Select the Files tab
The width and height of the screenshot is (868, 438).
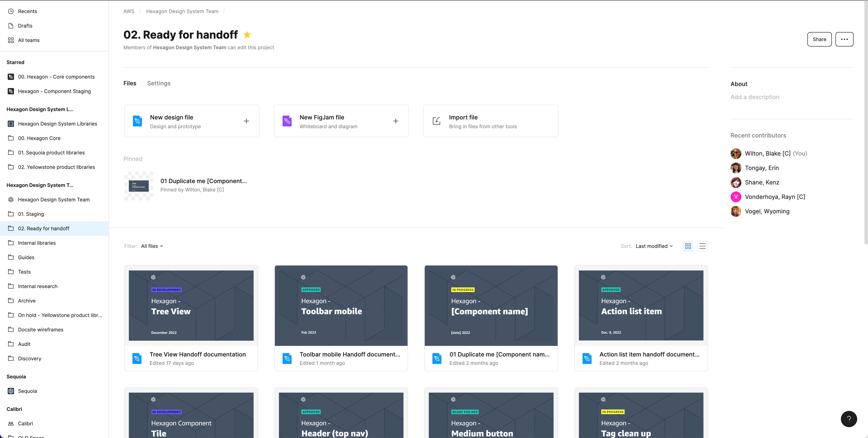(x=130, y=83)
